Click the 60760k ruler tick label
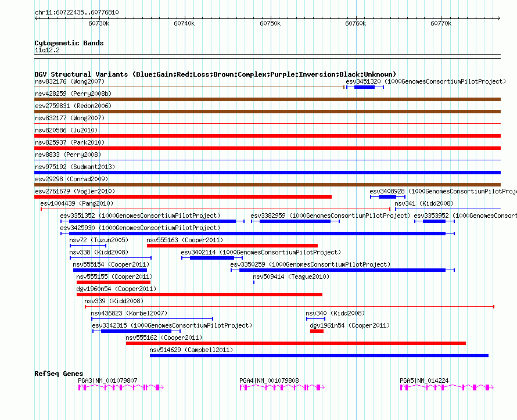517x420 pixels. tap(356, 23)
